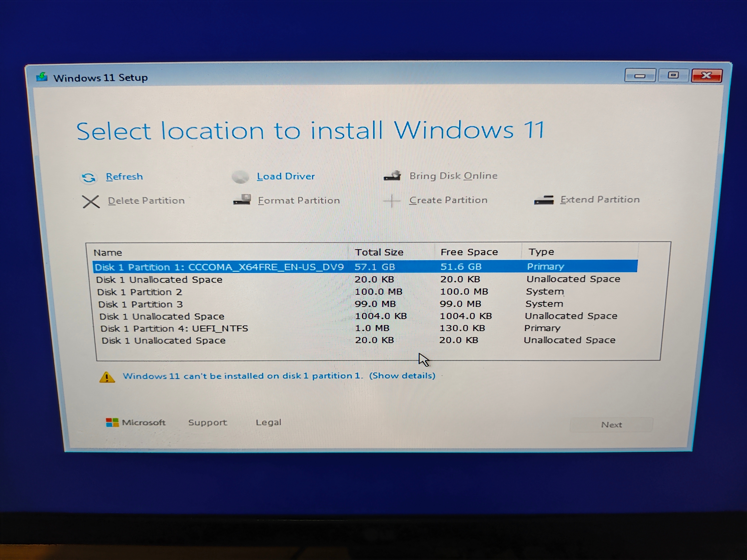Click the Bring Disk Online icon
747x560 pixels.
tap(392, 176)
